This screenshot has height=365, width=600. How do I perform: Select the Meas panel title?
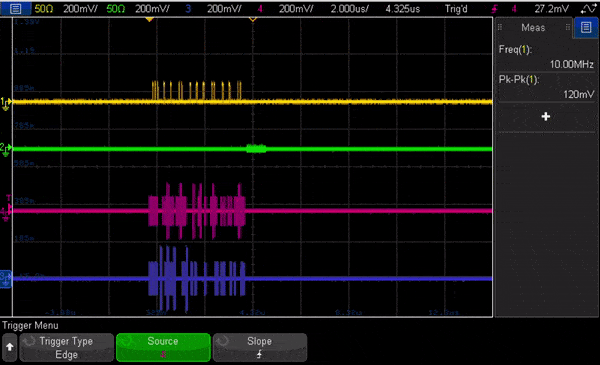(x=533, y=28)
